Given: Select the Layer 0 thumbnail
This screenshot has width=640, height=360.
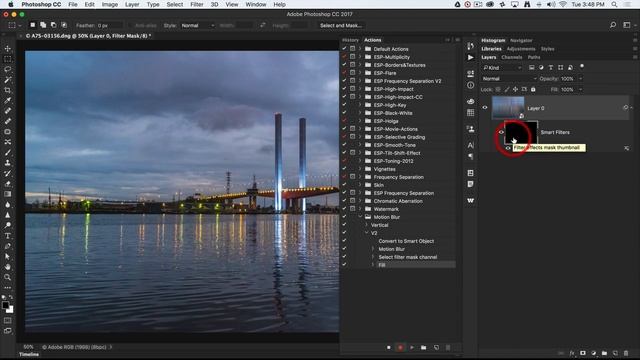Looking at the screenshot, I should click(508, 108).
